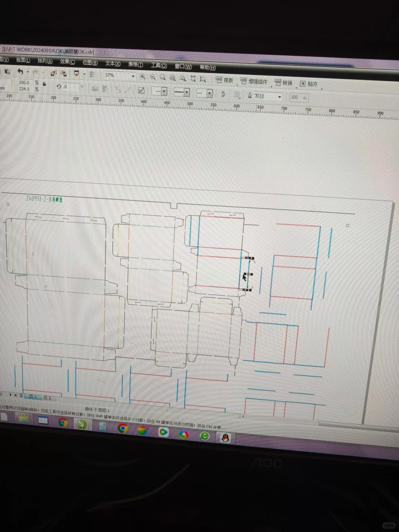Screen dimensions: 399x532
Task: Open the zoom level 37% dropdown
Action: pyautogui.click(x=133, y=76)
